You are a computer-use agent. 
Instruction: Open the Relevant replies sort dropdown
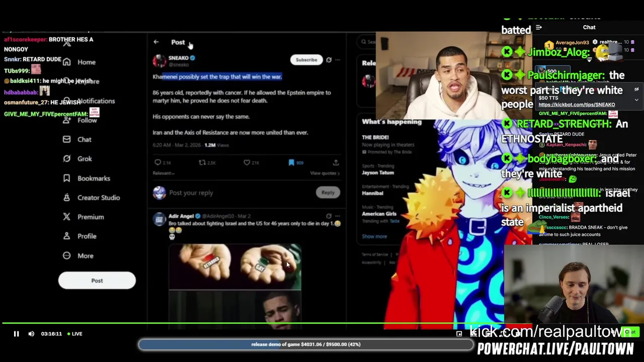pos(164,173)
